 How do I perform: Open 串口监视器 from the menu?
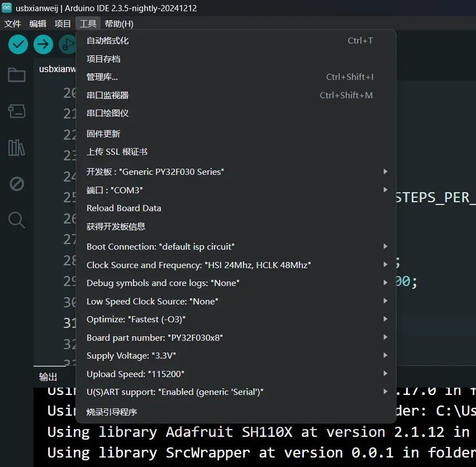[236, 96]
